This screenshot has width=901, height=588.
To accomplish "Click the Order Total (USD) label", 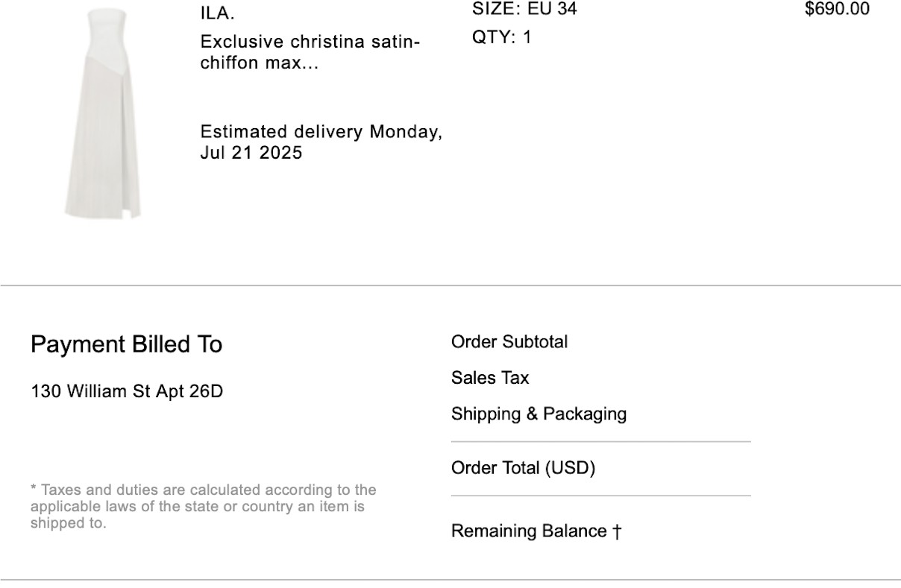I will pos(523,468).
